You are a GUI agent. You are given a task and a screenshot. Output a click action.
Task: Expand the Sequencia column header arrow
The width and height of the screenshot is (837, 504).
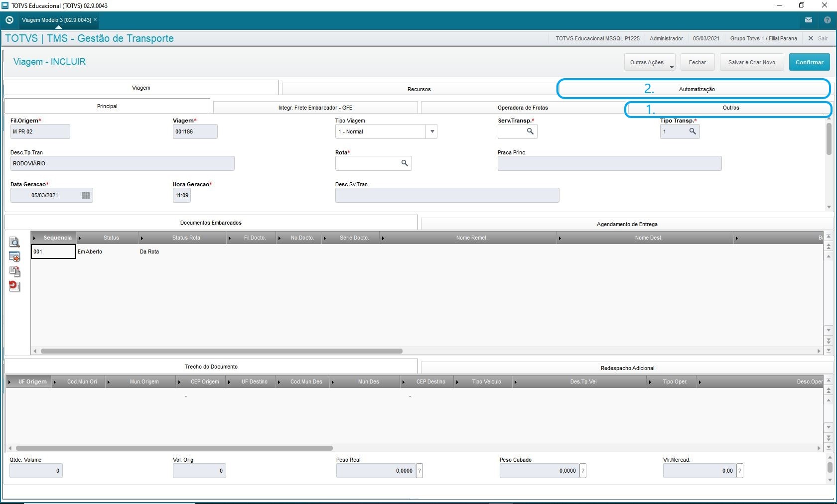click(34, 238)
